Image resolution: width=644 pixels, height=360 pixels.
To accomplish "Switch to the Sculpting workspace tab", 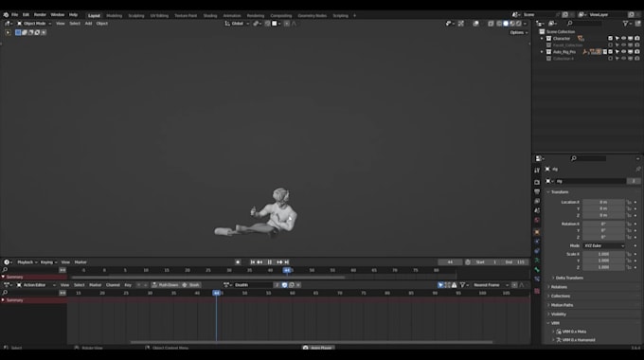I will [136, 15].
